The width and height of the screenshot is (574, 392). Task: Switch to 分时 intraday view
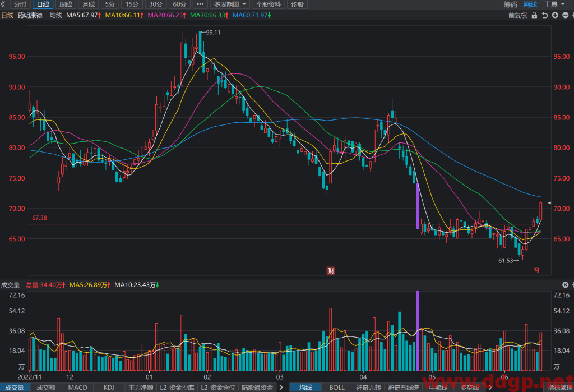pos(20,4)
